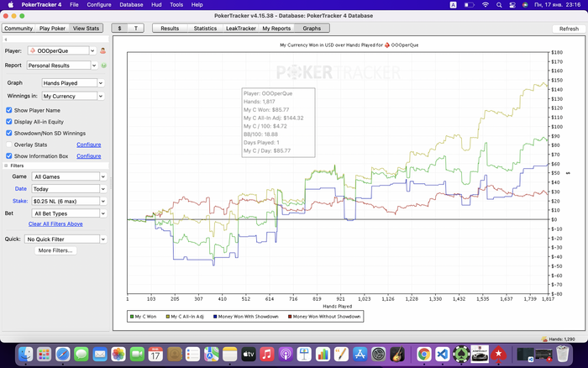Open Messages from the Dock
Screen dimensions: 588x368
81,354
